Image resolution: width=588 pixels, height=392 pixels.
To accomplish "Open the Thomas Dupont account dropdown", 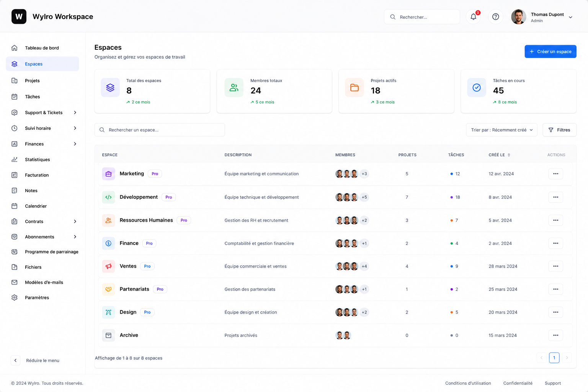I will 570,17.
